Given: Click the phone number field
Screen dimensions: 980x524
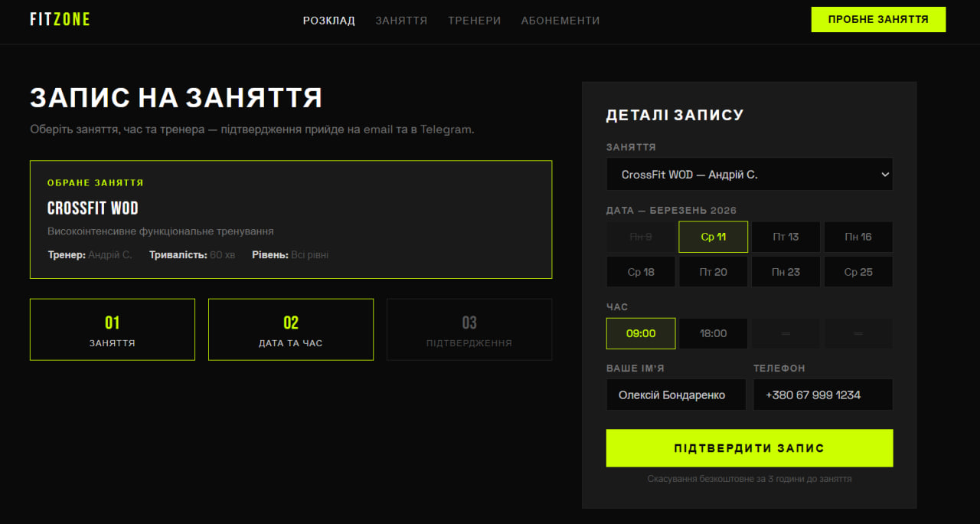Looking at the screenshot, I should 822,395.
